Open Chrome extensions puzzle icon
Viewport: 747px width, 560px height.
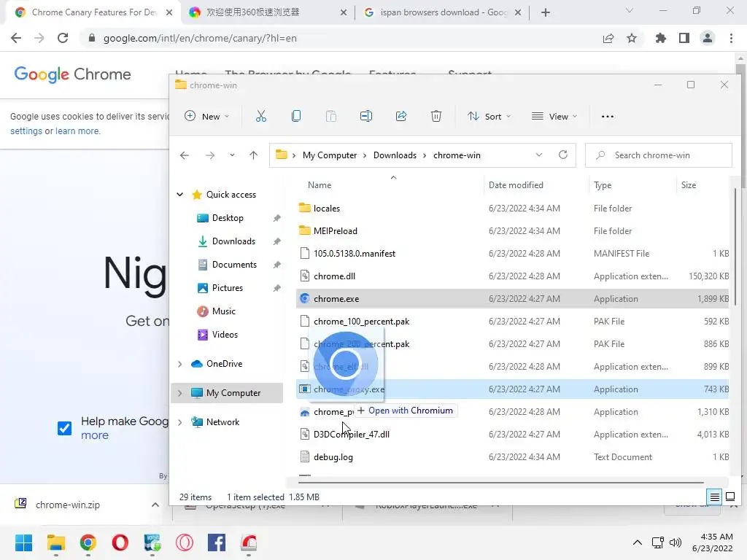click(x=660, y=38)
